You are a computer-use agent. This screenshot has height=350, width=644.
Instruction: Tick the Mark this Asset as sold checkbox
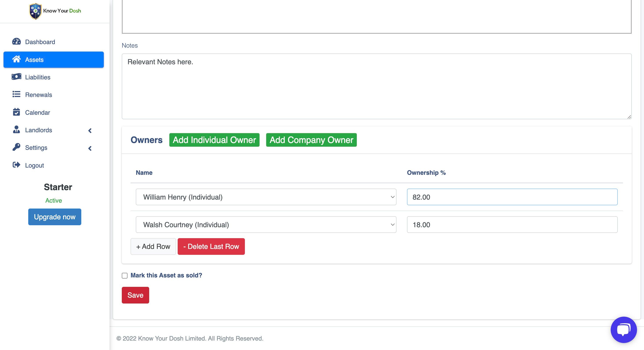(x=124, y=276)
